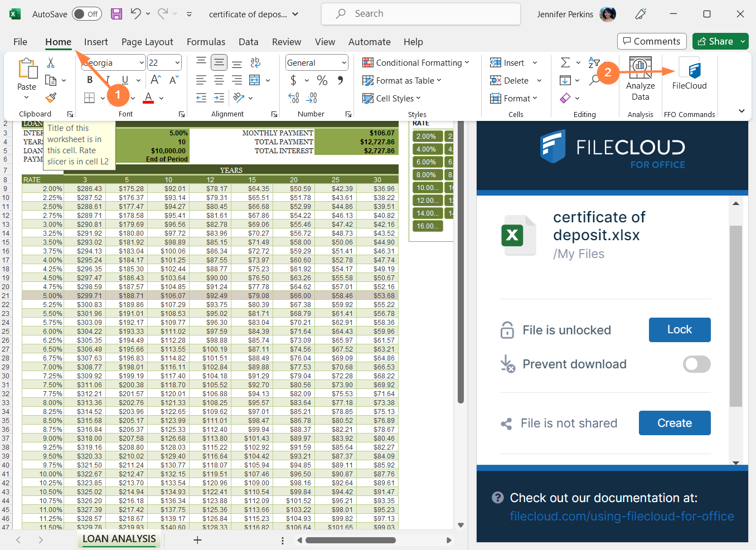Viewport: 756px width, 550px height.
Task: Open the FileCloud add-in from the ribbon
Action: tap(689, 75)
